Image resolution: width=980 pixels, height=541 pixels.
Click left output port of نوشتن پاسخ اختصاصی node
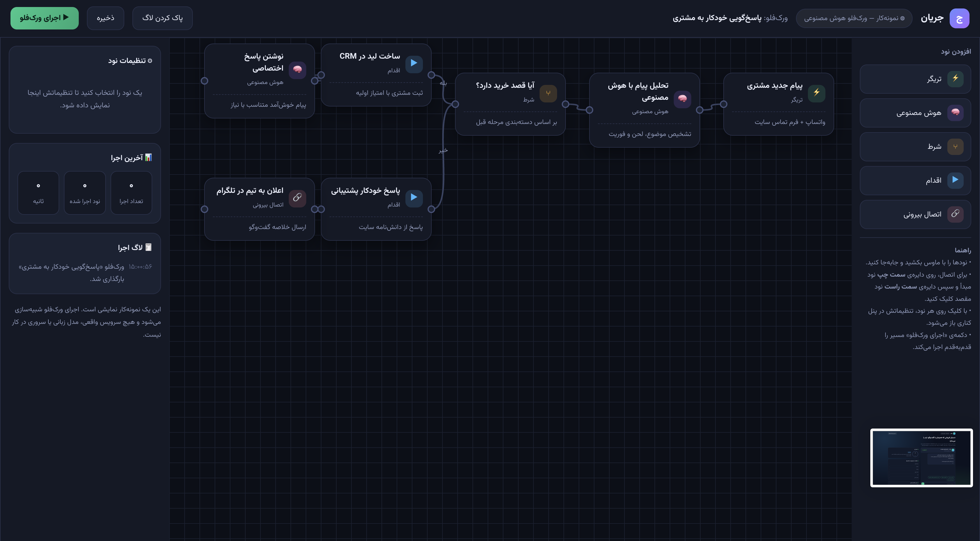pyautogui.click(x=204, y=81)
